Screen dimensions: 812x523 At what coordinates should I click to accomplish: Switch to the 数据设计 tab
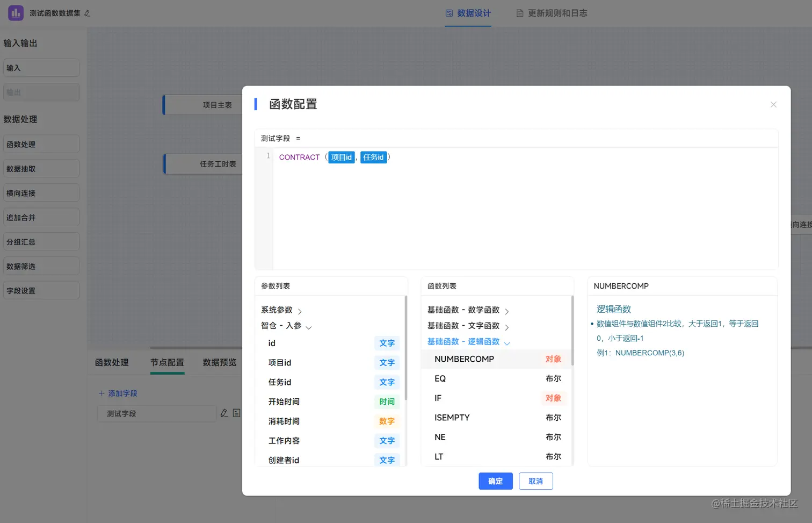coord(468,13)
